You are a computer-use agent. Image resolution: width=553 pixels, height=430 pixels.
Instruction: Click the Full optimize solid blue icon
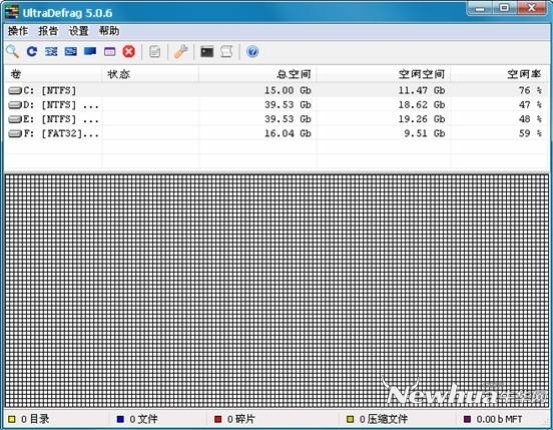(x=90, y=52)
